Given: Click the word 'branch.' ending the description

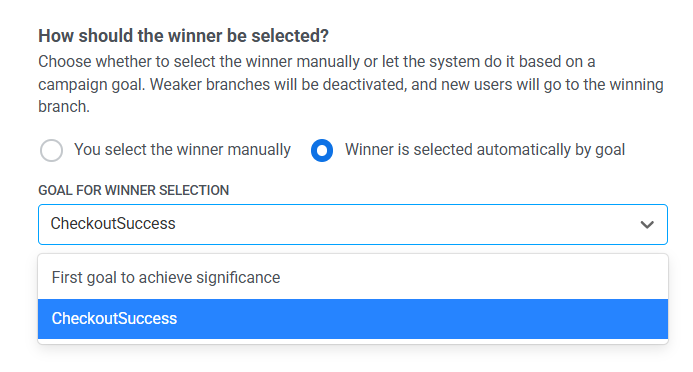Looking at the screenshot, I should (x=64, y=106).
